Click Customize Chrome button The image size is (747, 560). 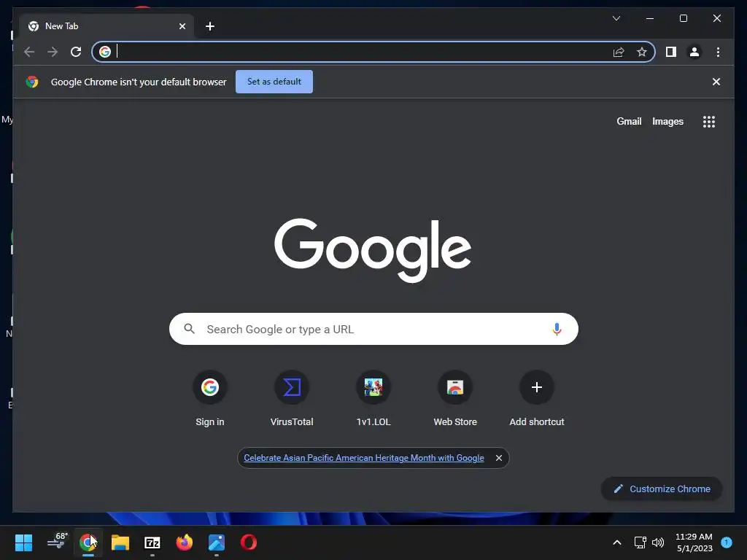coord(662,489)
